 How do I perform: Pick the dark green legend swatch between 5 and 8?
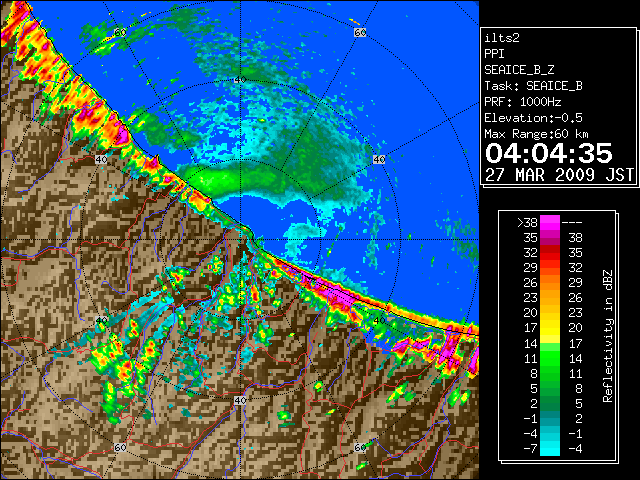[x=550, y=388]
